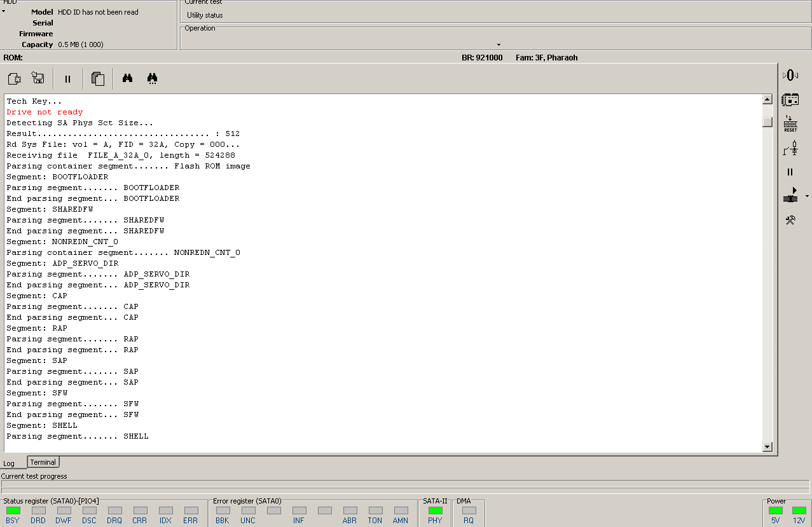Click the "Segment: SFW" log line

[x=37, y=393]
